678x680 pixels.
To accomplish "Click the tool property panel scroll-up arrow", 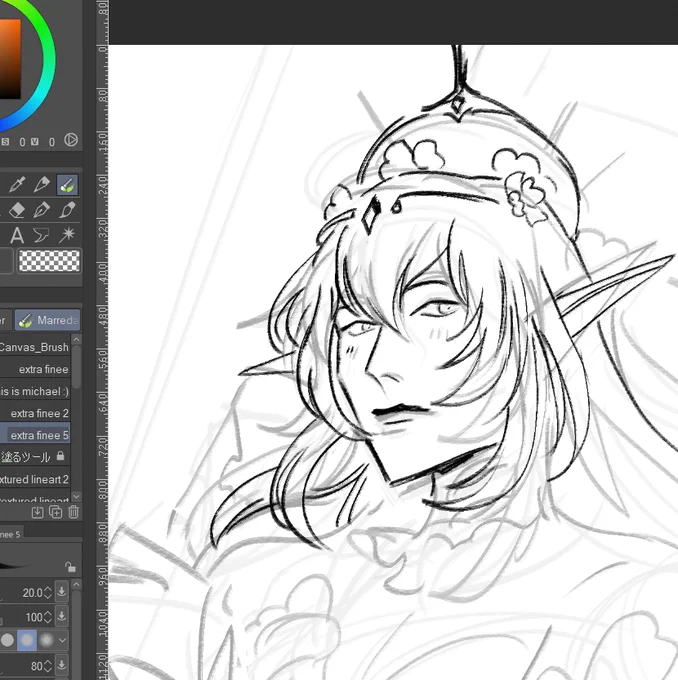I will click(76, 585).
